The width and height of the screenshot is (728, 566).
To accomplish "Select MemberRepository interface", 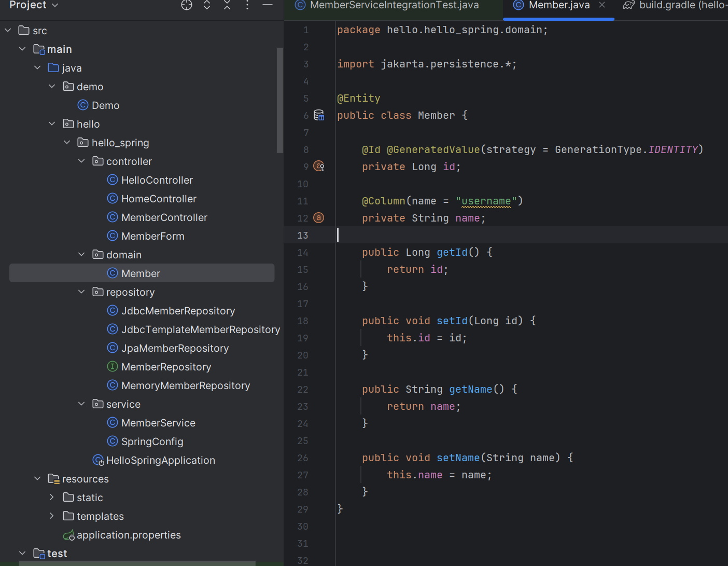I will pyautogui.click(x=159, y=367).
